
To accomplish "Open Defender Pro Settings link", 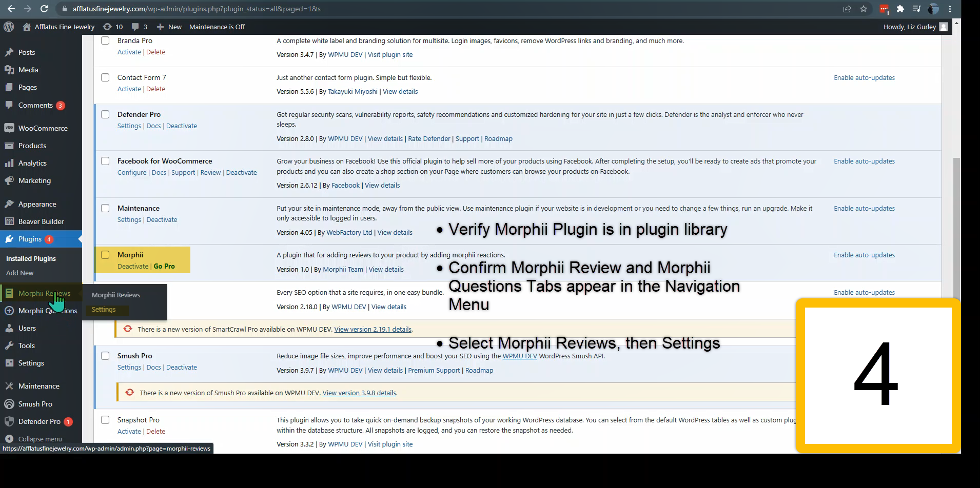I will pyautogui.click(x=129, y=126).
